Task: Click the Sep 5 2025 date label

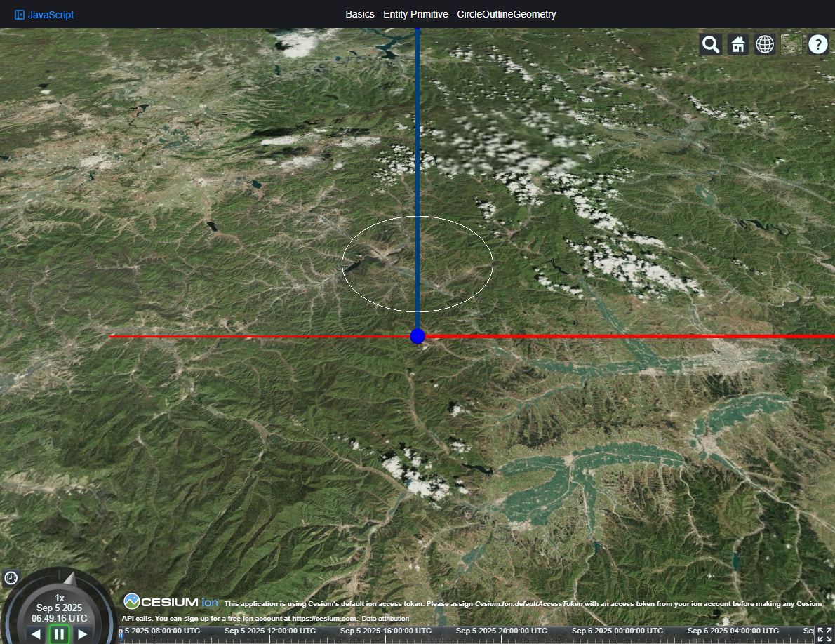Action: pos(59,608)
